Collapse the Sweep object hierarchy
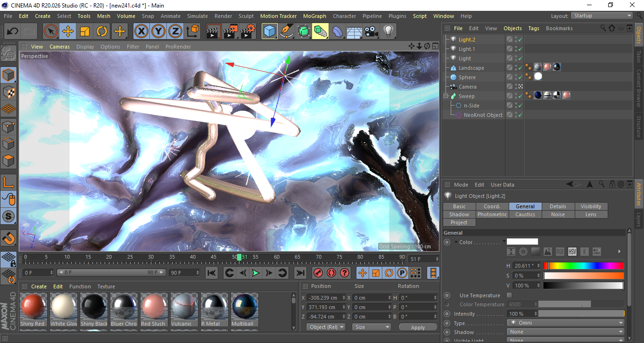Image resolution: width=644 pixels, height=343 pixels. [446, 96]
